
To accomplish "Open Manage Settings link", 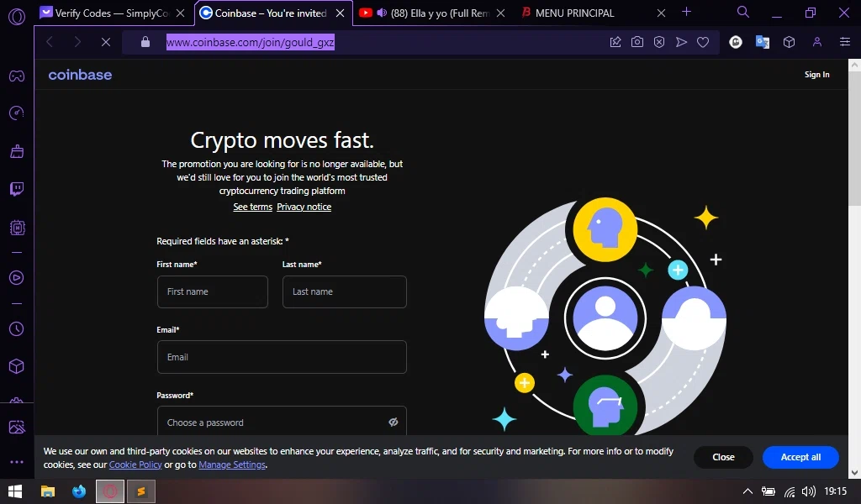I will click(232, 465).
